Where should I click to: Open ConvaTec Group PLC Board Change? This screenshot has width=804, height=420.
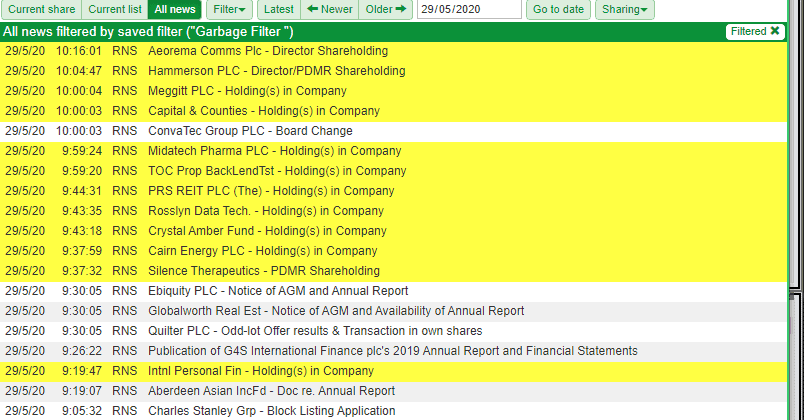tap(250, 131)
